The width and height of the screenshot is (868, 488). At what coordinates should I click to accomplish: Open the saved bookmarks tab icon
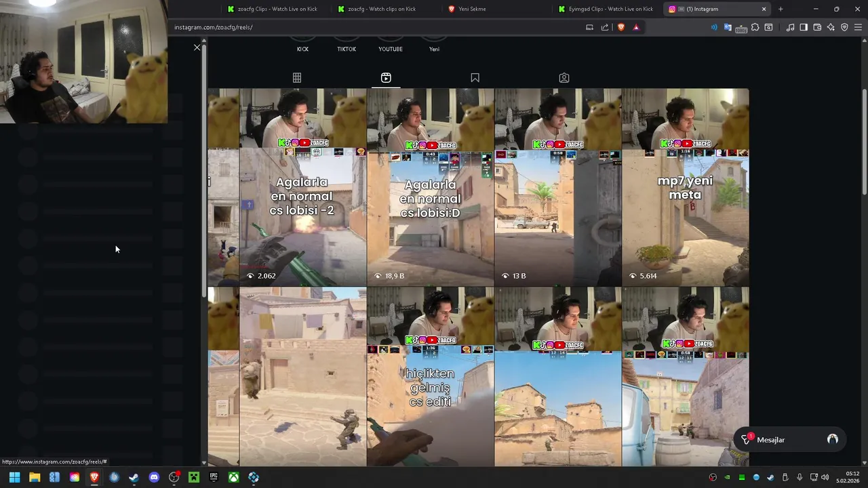tap(475, 78)
